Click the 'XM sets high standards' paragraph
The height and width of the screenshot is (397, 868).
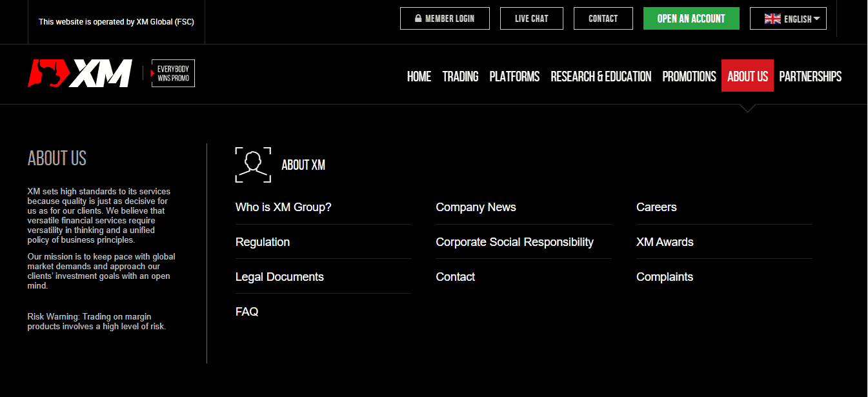click(x=99, y=216)
